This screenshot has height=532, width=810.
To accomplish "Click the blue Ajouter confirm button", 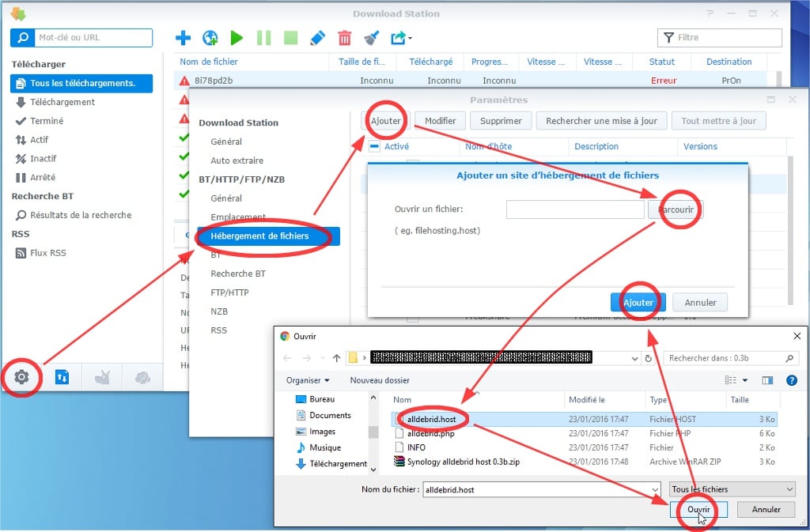I will 638,303.
